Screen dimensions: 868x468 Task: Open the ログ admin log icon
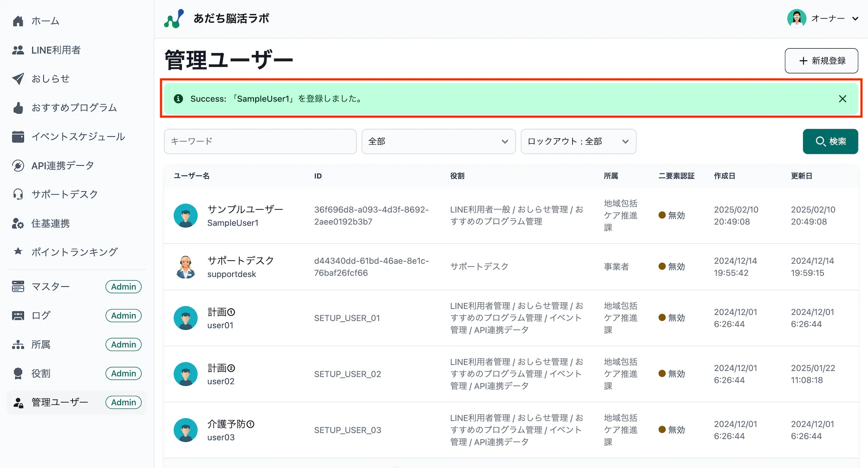tap(18, 315)
